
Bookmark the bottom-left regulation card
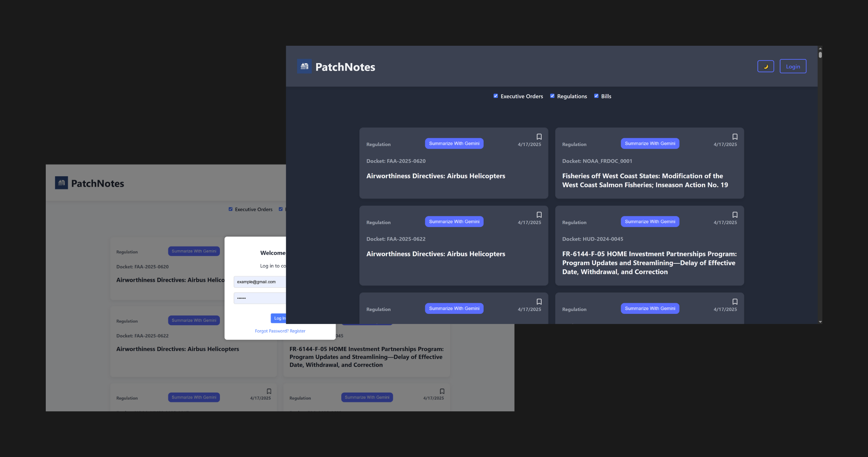tap(539, 301)
